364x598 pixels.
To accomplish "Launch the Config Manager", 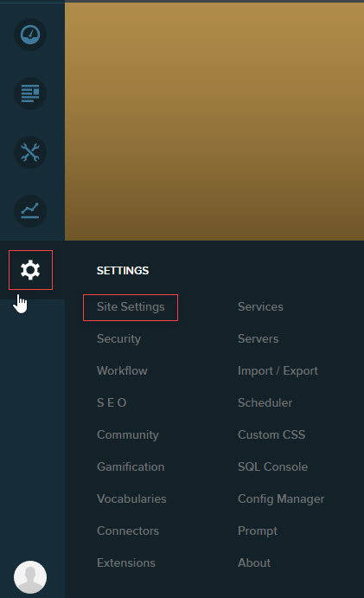I will click(x=281, y=499).
